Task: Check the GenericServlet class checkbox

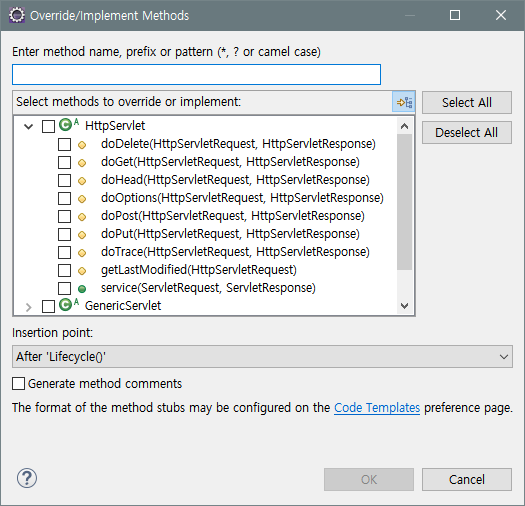Action: (49, 306)
